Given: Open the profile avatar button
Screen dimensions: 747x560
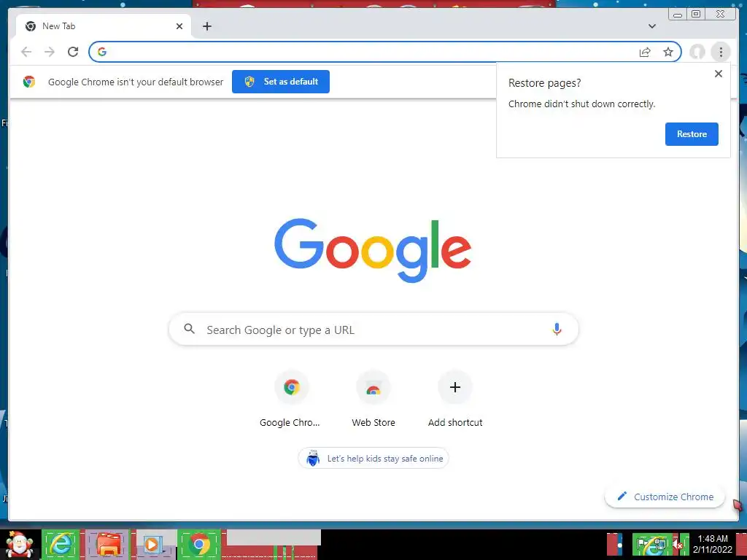Looking at the screenshot, I should [697, 52].
